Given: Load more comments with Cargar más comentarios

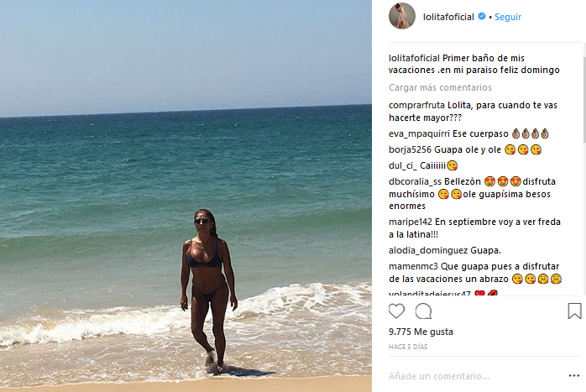Looking at the screenshot, I should pos(440,87).
